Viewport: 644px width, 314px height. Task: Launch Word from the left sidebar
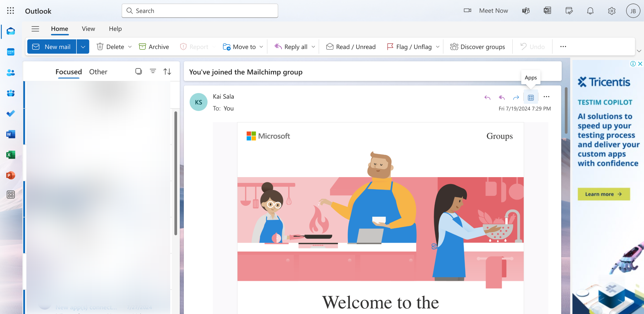[11, 134]
